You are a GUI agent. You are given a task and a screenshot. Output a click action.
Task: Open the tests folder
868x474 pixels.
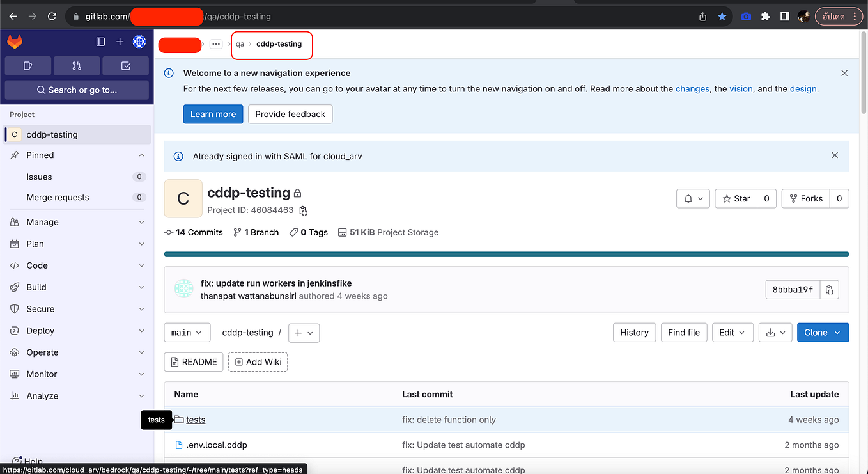[x=196, y=420]
